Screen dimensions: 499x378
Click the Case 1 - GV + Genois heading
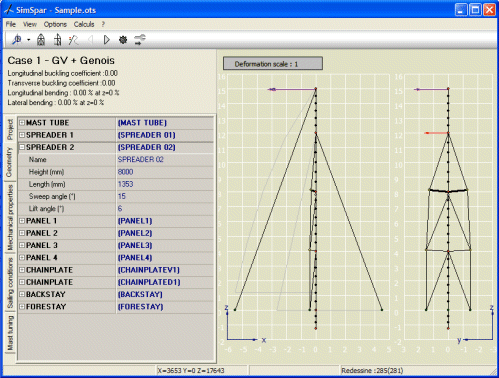click(61, 60)
